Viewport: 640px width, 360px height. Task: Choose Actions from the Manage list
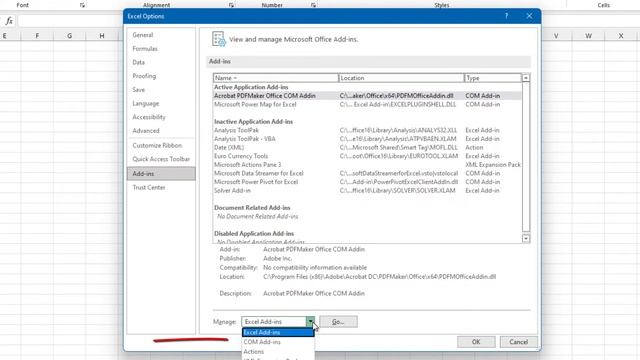point(278,352)
